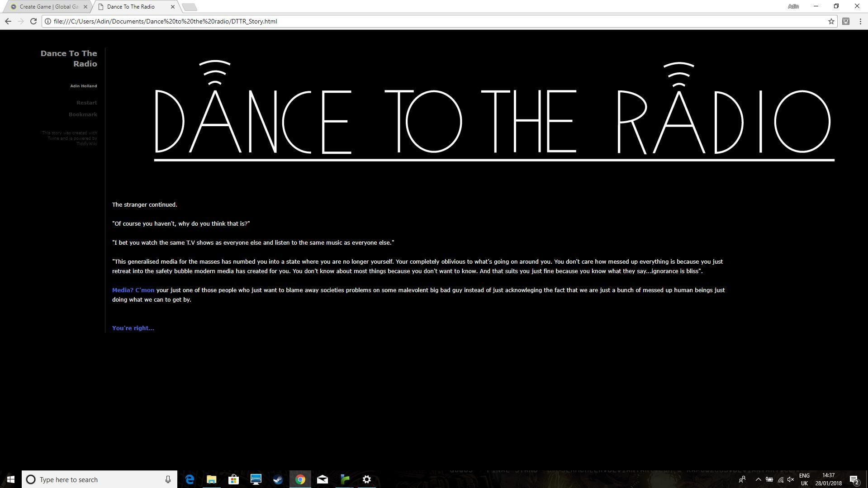
Task: Activate Cortana microphone in search box
Action: pyautogui.click(x=168, y=479)
